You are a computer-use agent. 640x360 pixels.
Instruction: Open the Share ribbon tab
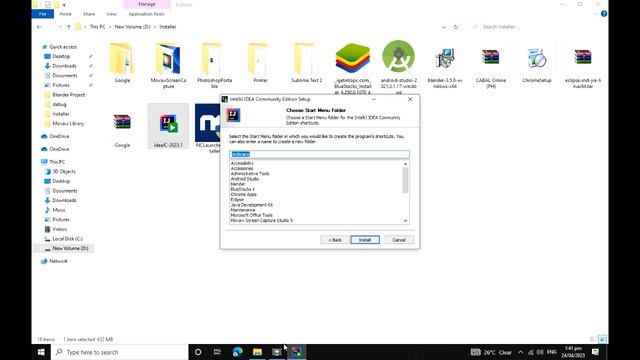(x=89, y=14)
